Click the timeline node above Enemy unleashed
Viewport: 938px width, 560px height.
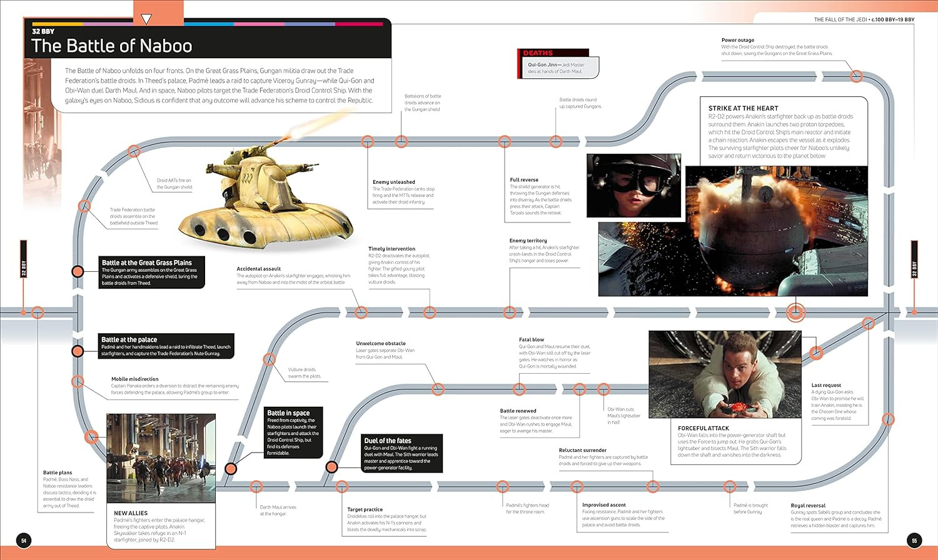pyautogui.click(x=368, y=141)
